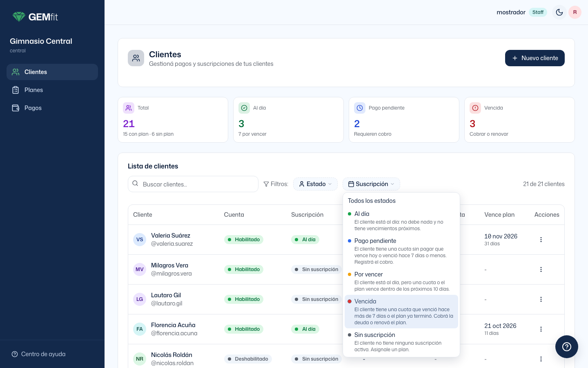Open actions menu for Milagros Vera
The height and width of the screenshot is (368, 588).
pos(541,269)
